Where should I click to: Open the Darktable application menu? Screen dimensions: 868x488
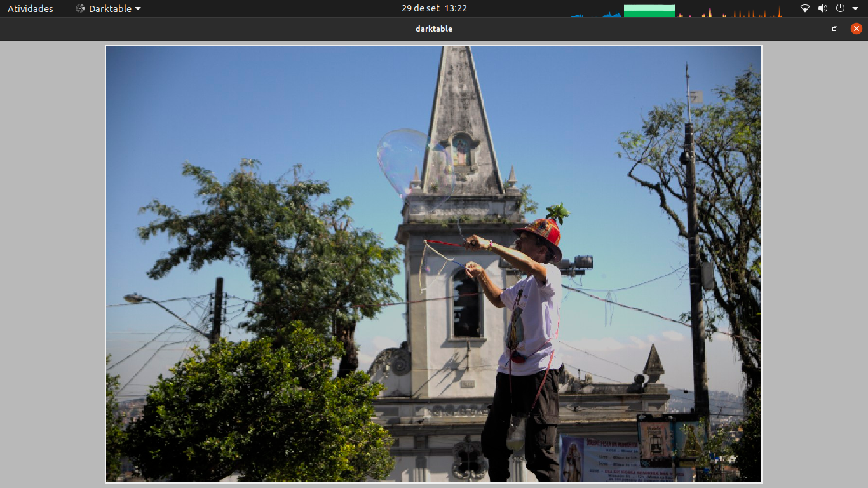108,8
